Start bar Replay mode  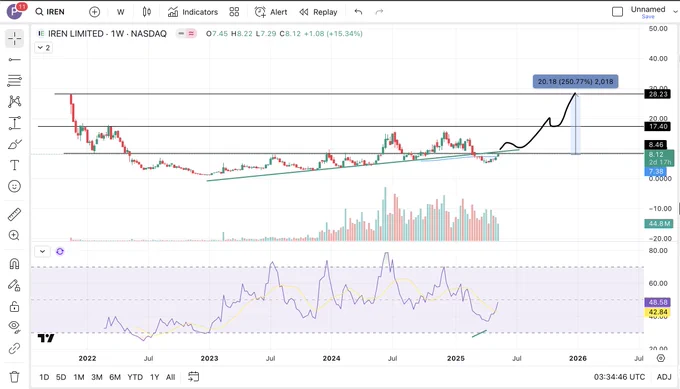coord(318,12)
